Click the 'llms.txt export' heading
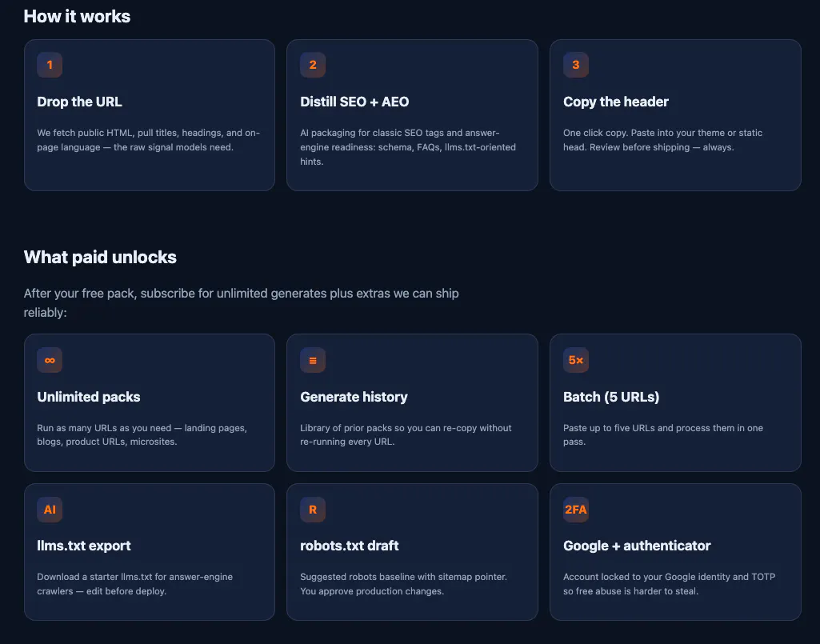The width and height of the screenshot is (820, 644). pyautogui.click(x=84, y=546)
